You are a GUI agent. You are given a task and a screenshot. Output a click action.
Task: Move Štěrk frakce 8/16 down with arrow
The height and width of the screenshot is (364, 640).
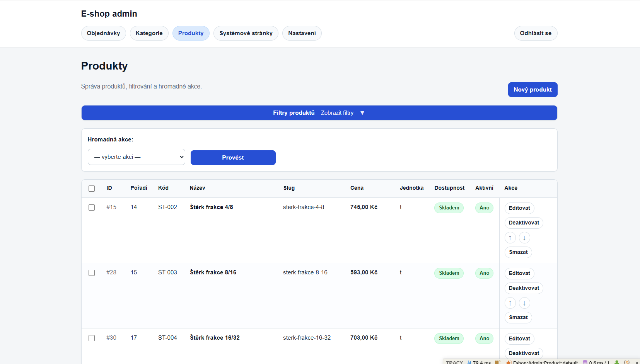[524, 303]
